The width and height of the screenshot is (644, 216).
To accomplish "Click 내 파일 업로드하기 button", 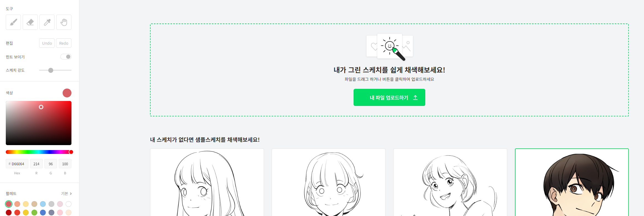I will (389, 97).
